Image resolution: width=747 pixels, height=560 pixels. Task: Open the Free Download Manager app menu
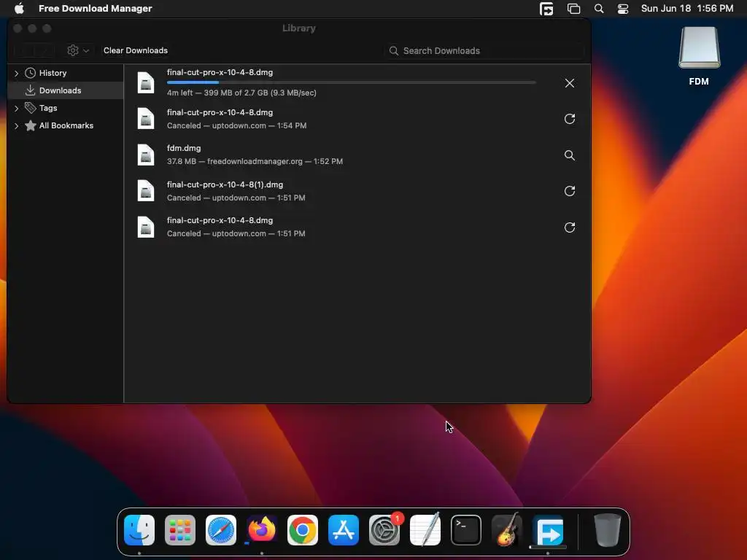[x=96, y=9]
